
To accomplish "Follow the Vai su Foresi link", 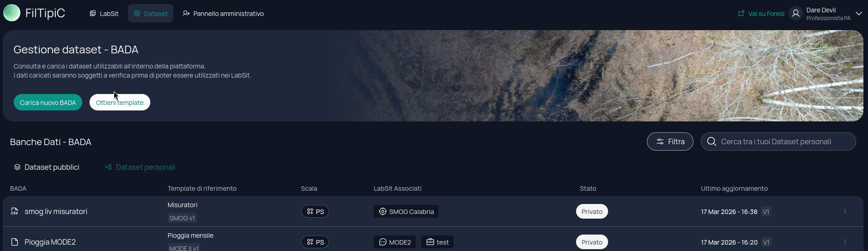I will (762, 14).
